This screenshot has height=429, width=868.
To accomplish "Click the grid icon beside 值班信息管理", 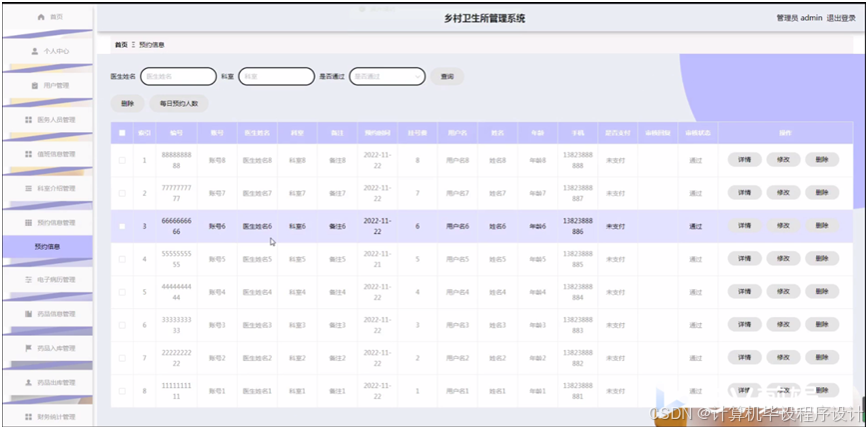I will (x=28, y=154).
